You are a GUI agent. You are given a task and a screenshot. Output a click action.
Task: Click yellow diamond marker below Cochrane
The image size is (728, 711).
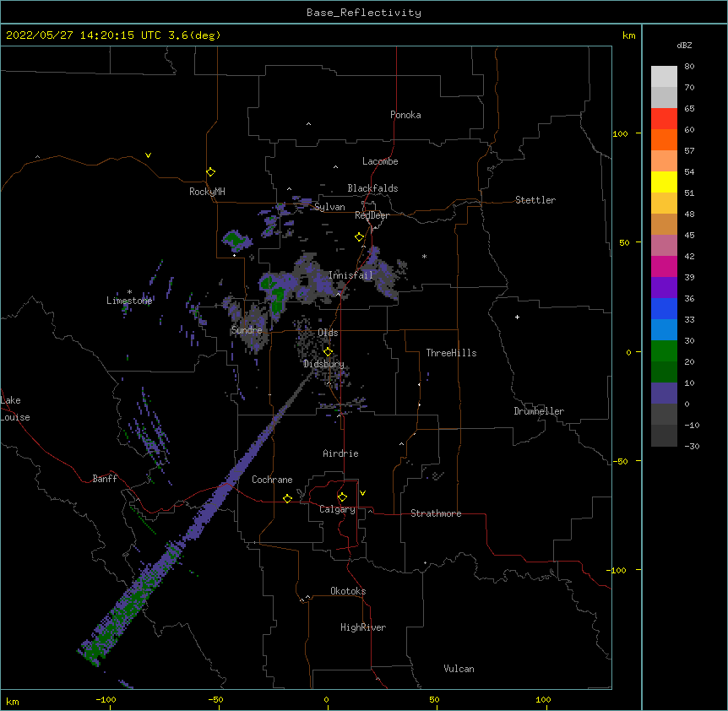pos(287,498)
